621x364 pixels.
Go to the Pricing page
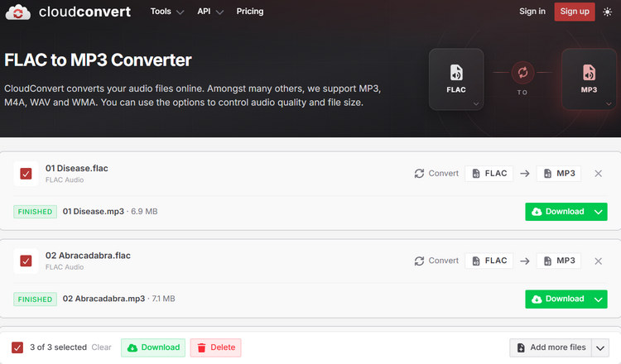[x=250, y=12]
